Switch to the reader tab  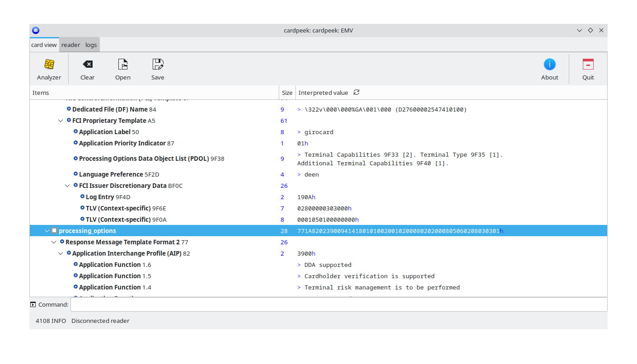(x=70, y=45)
